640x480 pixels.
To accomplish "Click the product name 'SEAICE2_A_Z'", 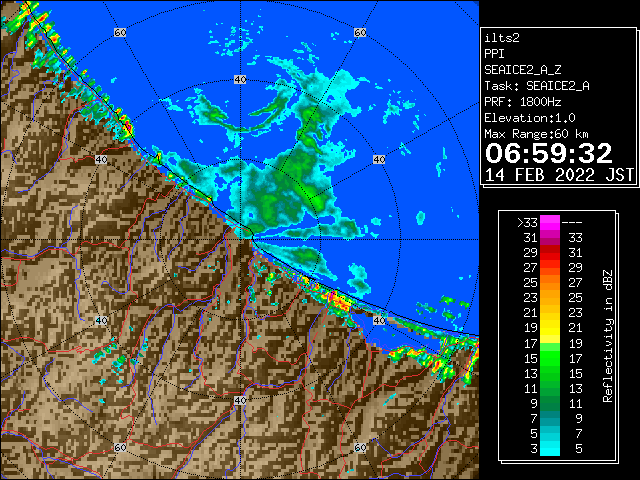I will tap(523, 70).
